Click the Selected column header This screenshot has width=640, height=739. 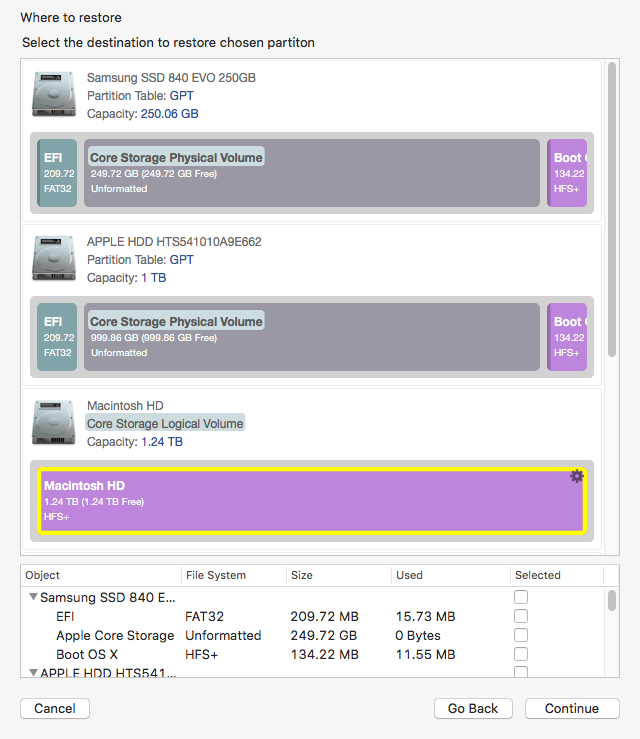pyautogui.click(x=557, y=575)
